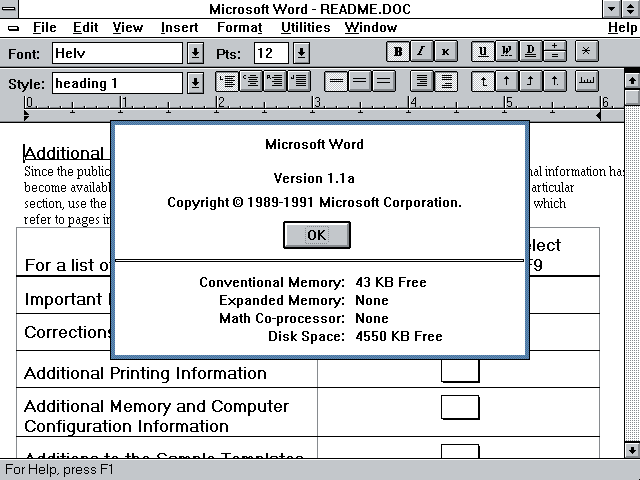640x480 pixels.
Task: Select the decimal tab stop icon
Action: (554, 81)
